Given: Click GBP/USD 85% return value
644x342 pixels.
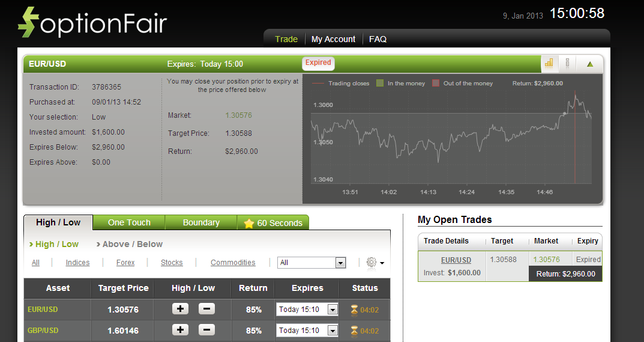Looking at the screenshot, I should [253, 331].
